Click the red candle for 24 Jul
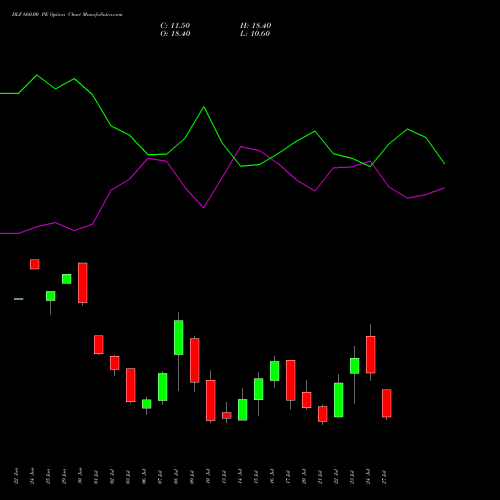Viewport: 500px width, 500px height. [371, 355]
